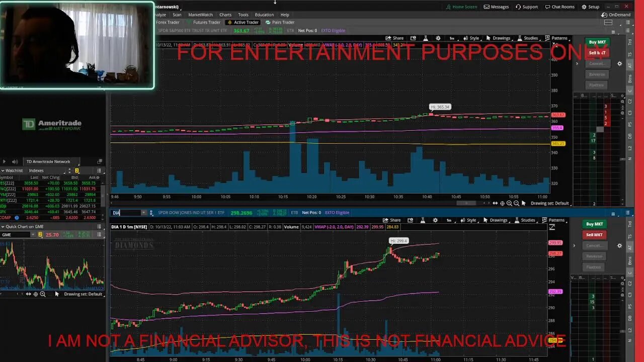This screenshot has height=362, width=644.
Task: Toggle the Trd side tab on upper panel
Action: point(629,41)
